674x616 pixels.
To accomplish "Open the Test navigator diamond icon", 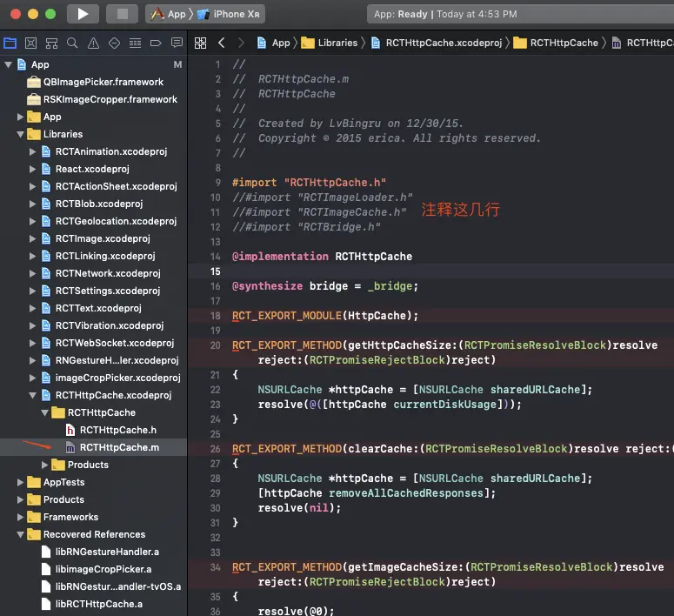I will [x=114, y=43].
